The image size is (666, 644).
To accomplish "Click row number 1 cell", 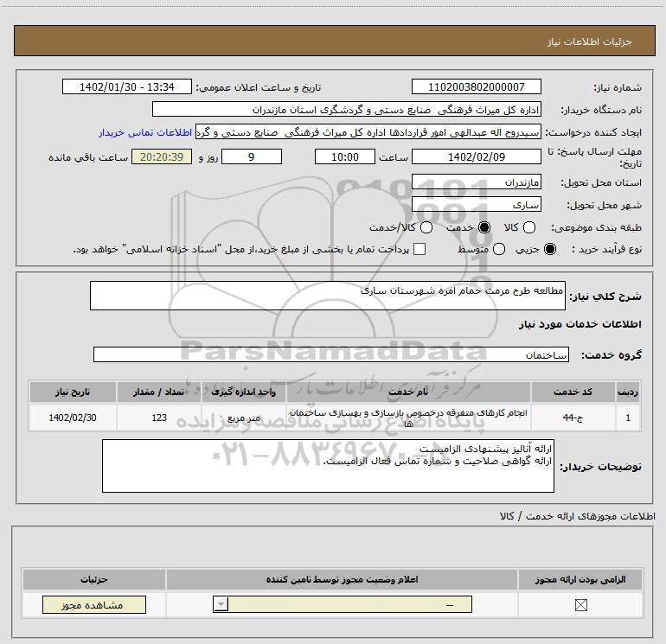I will [x=628, y=418].
